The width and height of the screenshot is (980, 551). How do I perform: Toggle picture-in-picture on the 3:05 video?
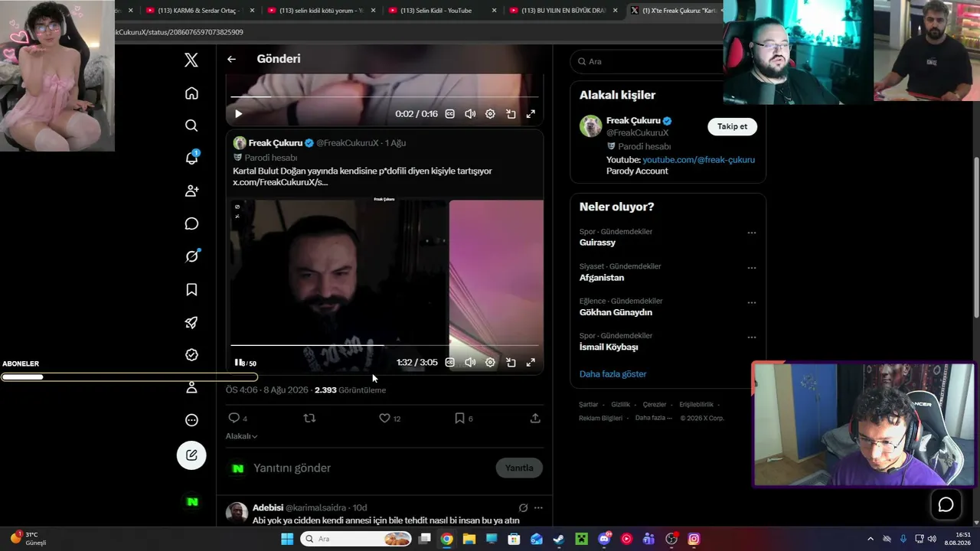pyautogui.click(x=511, y=362)
